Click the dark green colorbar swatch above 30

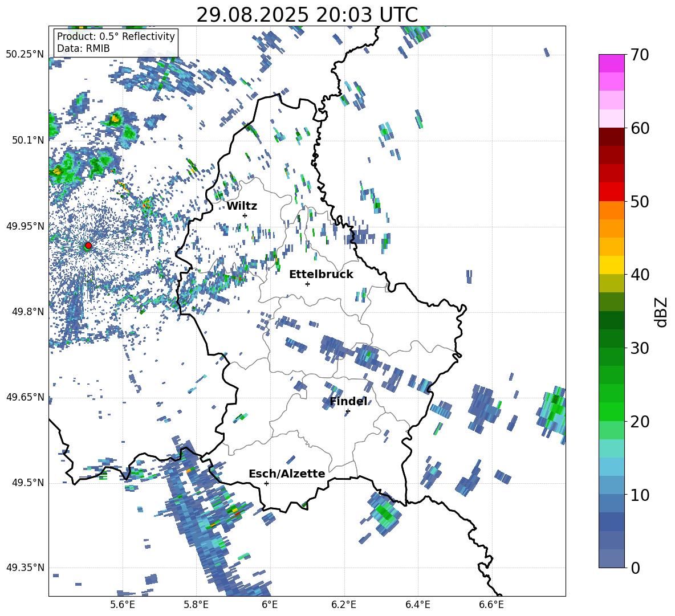pyautogui.click(x=611, y=338)
